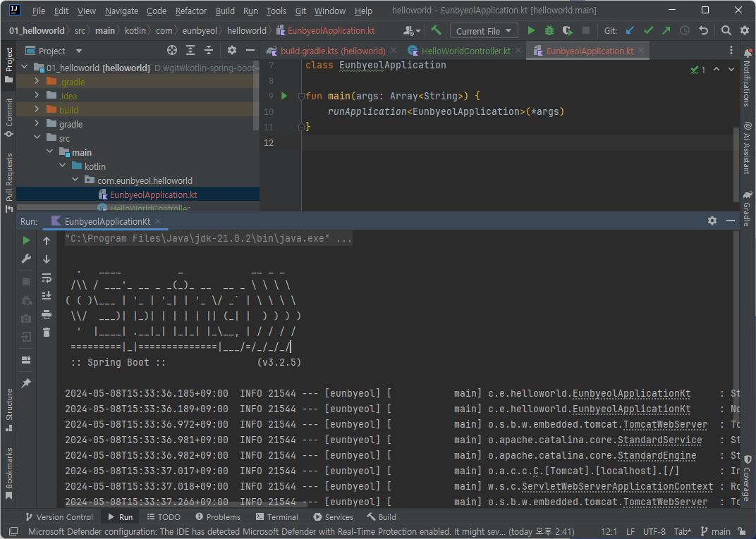
Task: Toggle Structure tool window
Action: (x=9, y=410)
